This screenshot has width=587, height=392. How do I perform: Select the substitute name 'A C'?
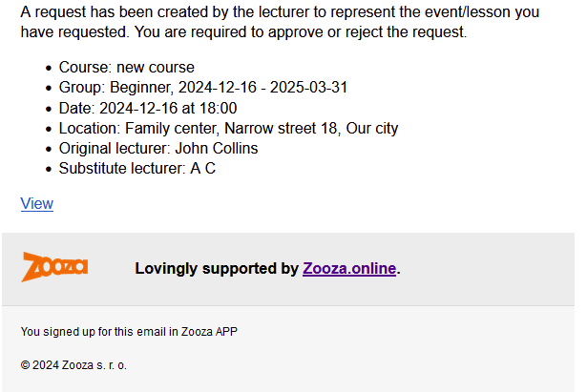click(x=203, y=168)
